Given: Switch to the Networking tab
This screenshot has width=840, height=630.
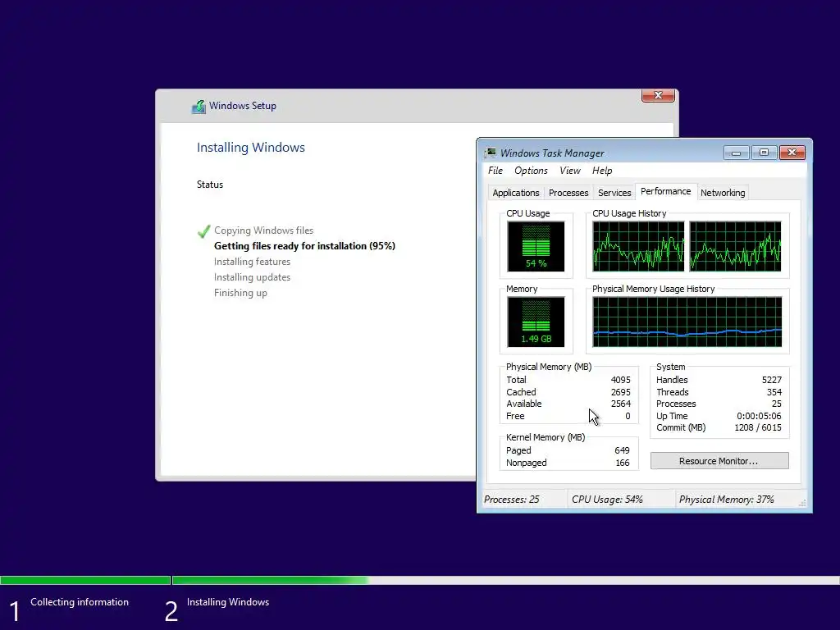Looking at the screenshot, I should click(x=723, y=193).
